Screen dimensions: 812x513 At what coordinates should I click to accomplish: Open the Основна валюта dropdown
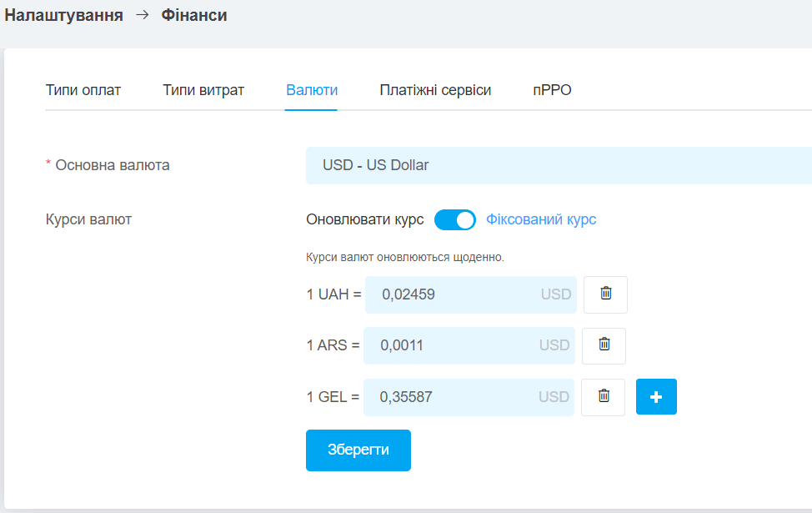click(x=559, y=165)
